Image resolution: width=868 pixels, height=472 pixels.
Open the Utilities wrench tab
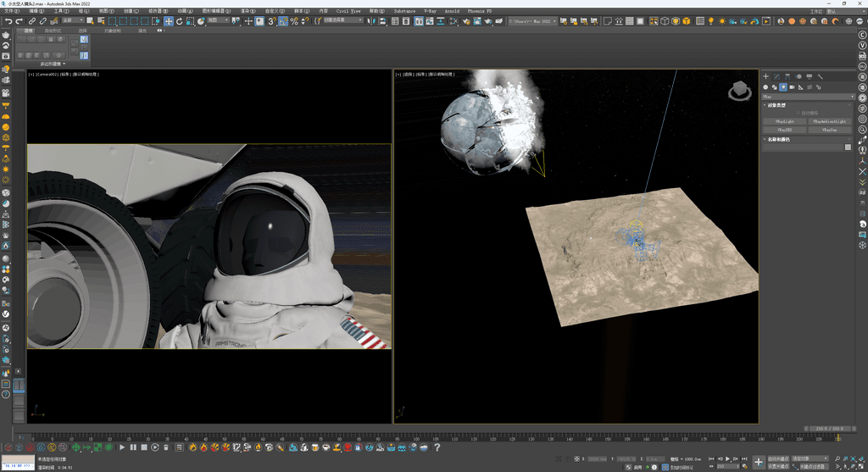tap(821, 76)
